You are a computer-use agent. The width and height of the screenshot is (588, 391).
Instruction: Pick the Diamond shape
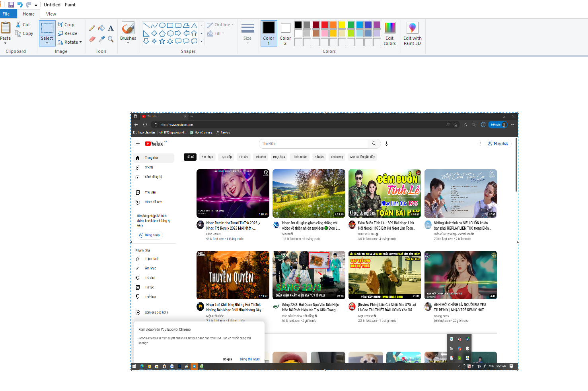154,33
